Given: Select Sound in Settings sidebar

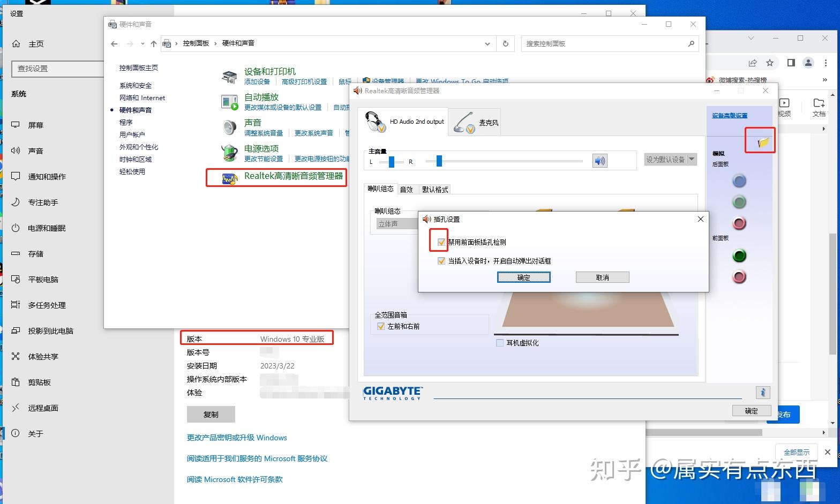Looking at the screenshot, I should (35, 151).
